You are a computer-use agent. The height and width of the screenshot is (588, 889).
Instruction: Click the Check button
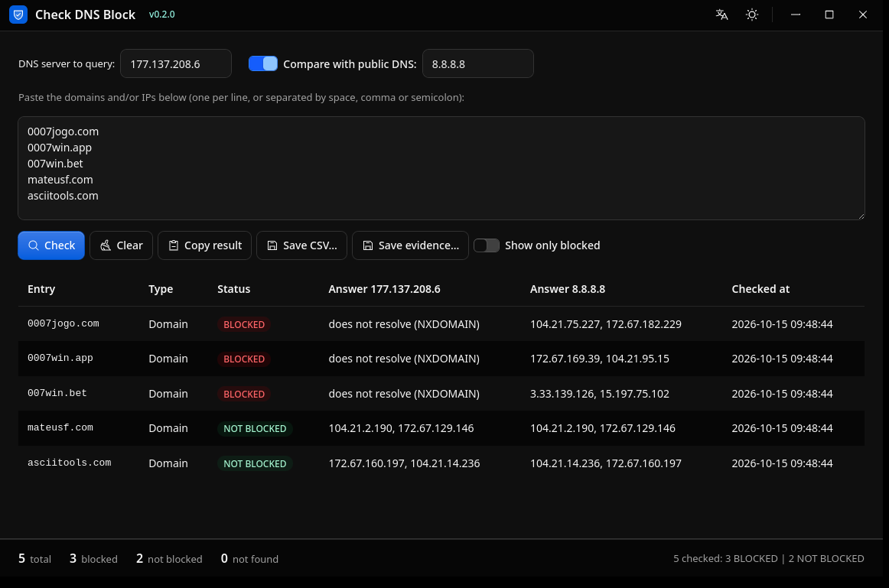click(x=51, y=245)
